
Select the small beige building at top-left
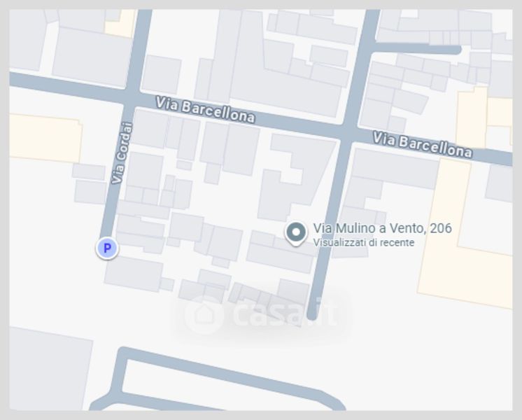(120, 23)
